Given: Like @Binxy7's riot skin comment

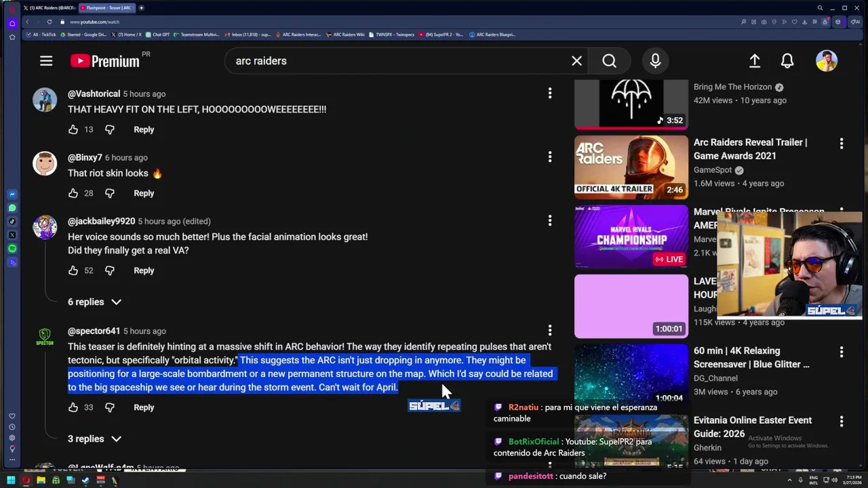Looking at the screenshot, I should pyautogui.click(x=73, y=193).
